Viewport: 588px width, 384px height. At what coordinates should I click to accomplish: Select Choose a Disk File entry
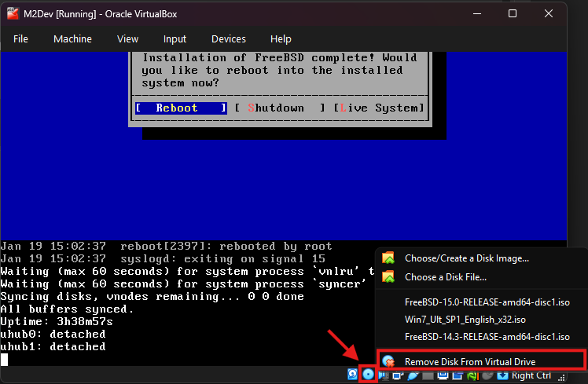tap(445, 276)
